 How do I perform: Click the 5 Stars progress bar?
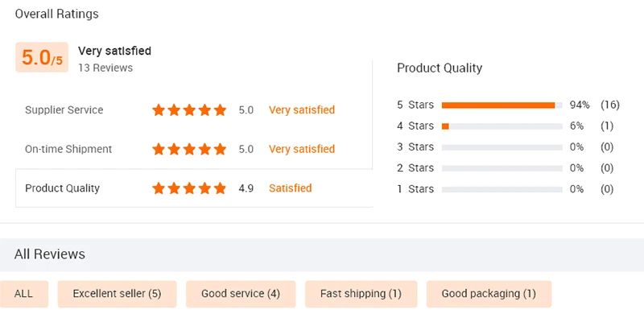click(502, 105)
